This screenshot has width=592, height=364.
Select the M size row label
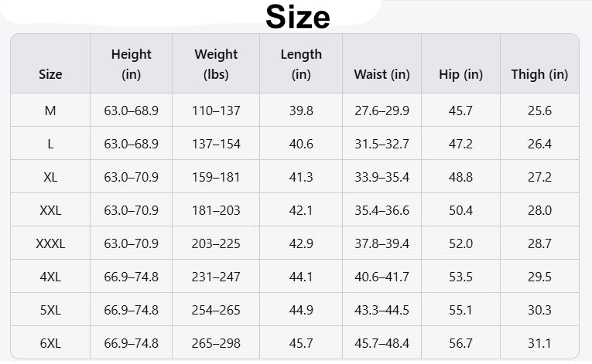(x=50, y=111)
